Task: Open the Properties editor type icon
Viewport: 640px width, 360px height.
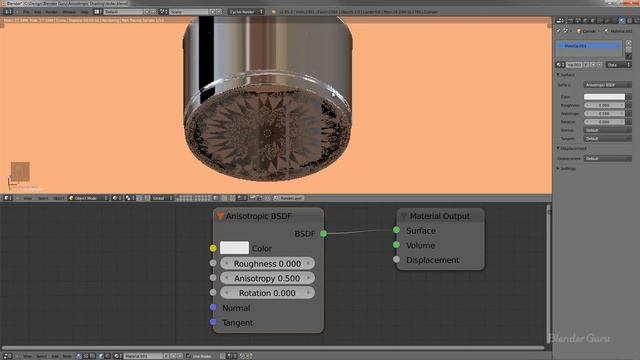Action: [x=560, y=20]
